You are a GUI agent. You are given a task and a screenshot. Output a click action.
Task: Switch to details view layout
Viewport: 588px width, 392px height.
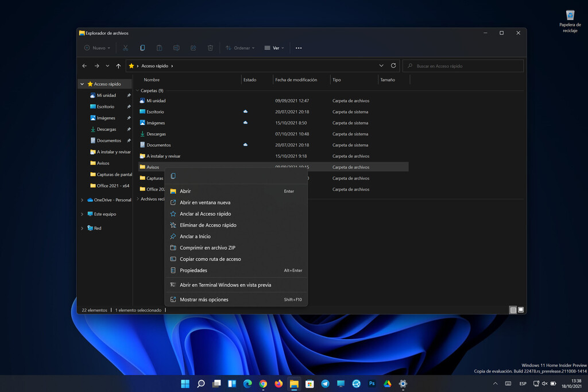coord(512,309)
